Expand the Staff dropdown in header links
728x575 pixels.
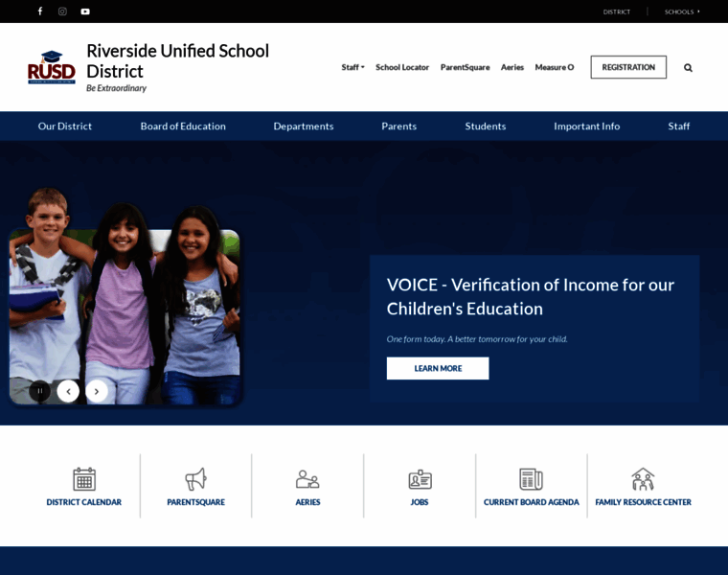353,67
